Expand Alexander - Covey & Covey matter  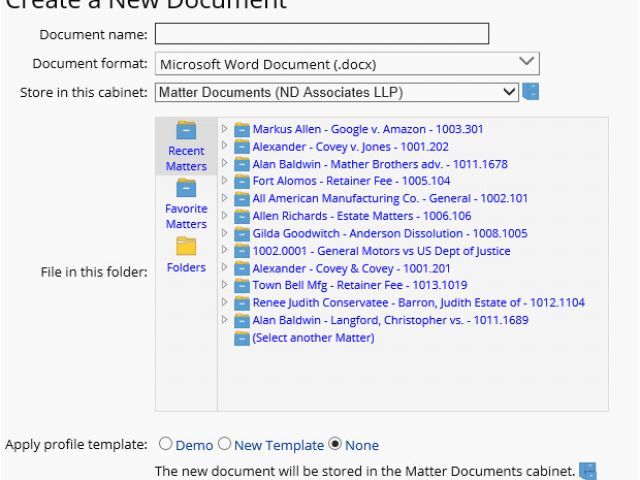[224, 267]
